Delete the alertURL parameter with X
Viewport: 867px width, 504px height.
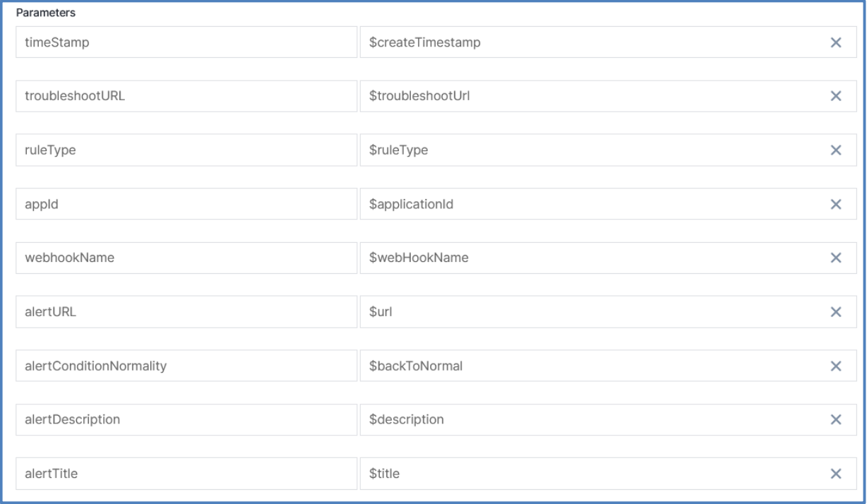coord(836,312)
